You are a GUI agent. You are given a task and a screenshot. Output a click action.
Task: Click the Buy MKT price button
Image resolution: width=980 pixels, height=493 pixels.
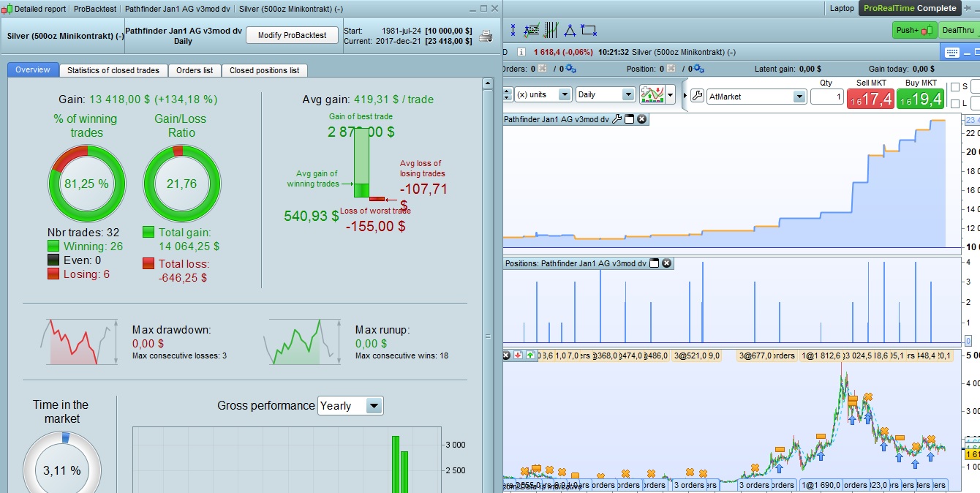[921, 98]
